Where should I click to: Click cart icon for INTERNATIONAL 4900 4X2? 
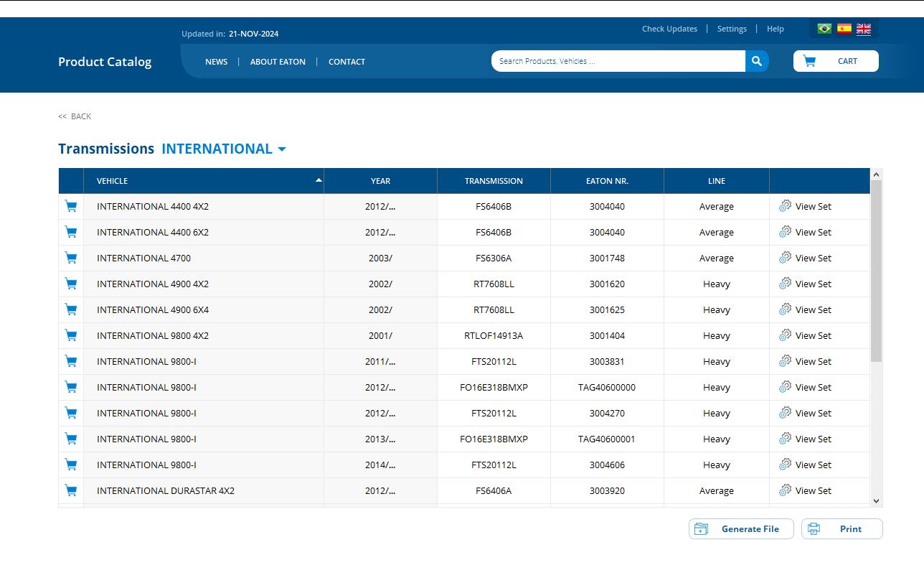[x=71, y=284]
